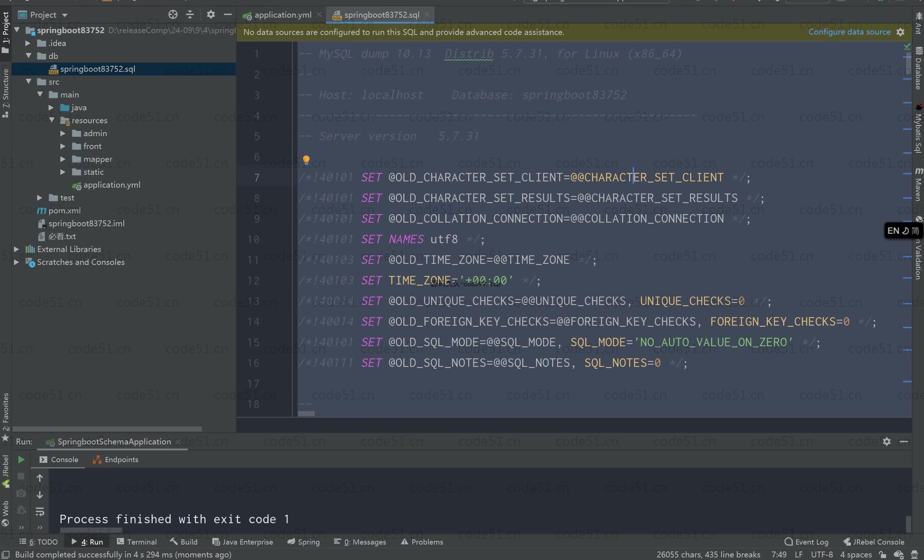
Task: Open the Problems tool window
Action: [422, 542]
